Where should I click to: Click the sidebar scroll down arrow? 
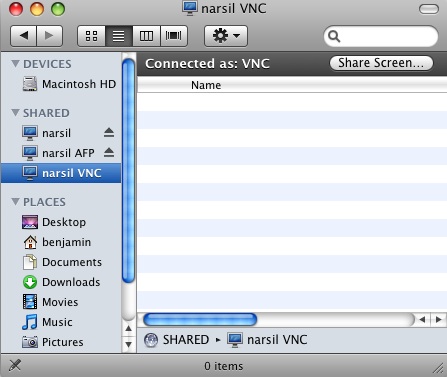click(x=128, y=344)
